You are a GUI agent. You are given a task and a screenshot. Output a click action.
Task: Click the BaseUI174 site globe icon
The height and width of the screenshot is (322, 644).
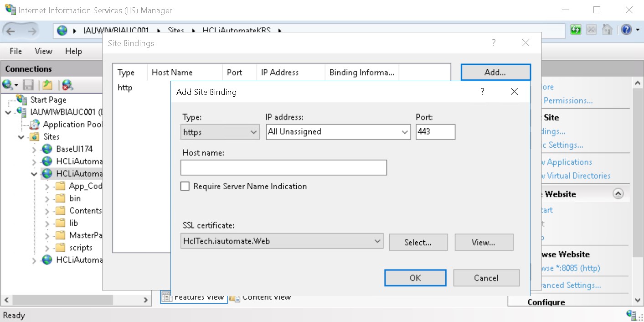tap(47, 149)
